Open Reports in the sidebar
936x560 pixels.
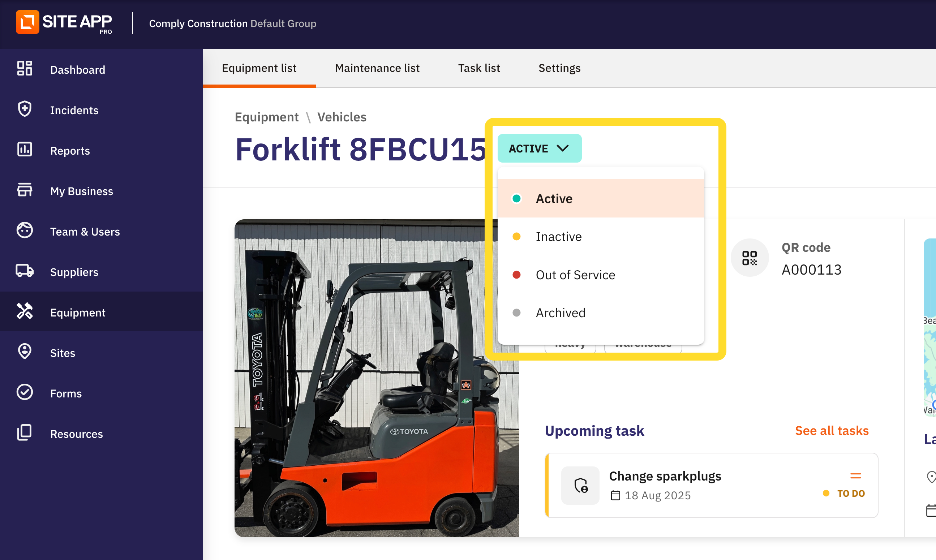coord(101,150)
